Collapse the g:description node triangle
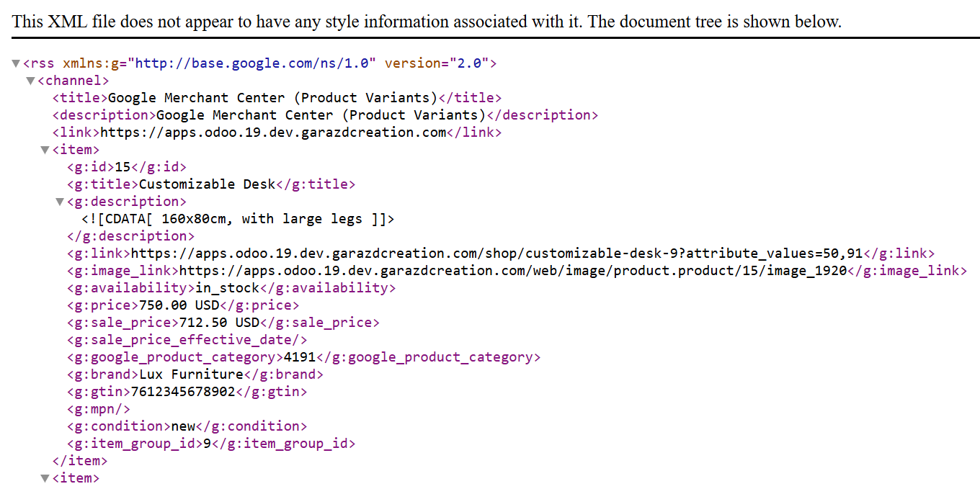The width and height of the screenshot is (980, 489). (x=60, y=202)
